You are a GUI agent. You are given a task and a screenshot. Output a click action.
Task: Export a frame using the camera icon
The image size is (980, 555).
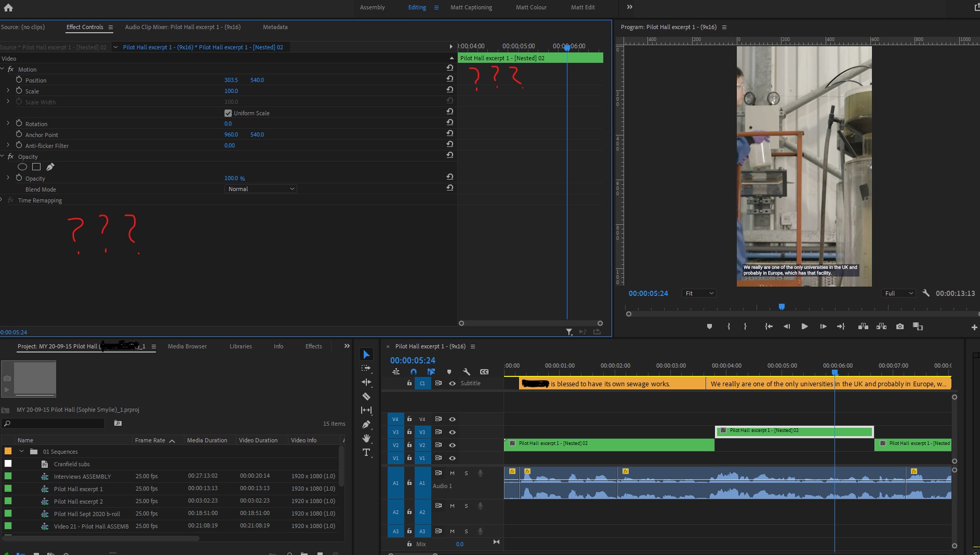[900, 327]
